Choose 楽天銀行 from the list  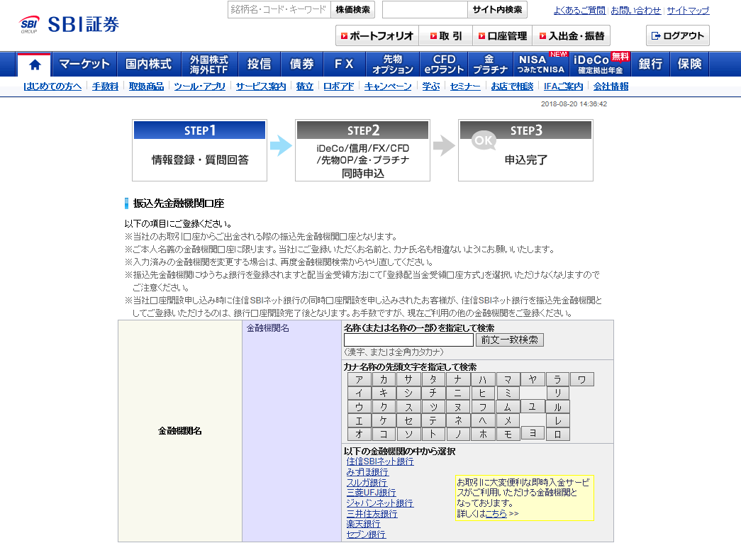click(363, 524)
